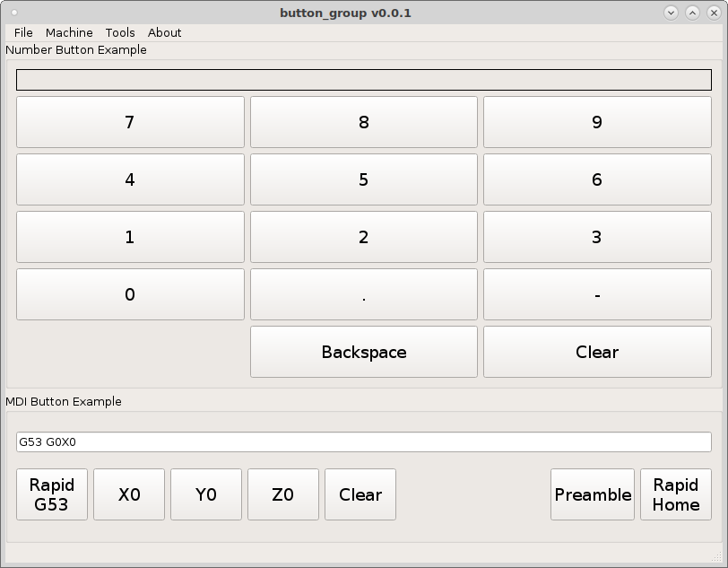Click the Preamble button
This screenshot has height=568, width=728.
[x=593, y=494]
